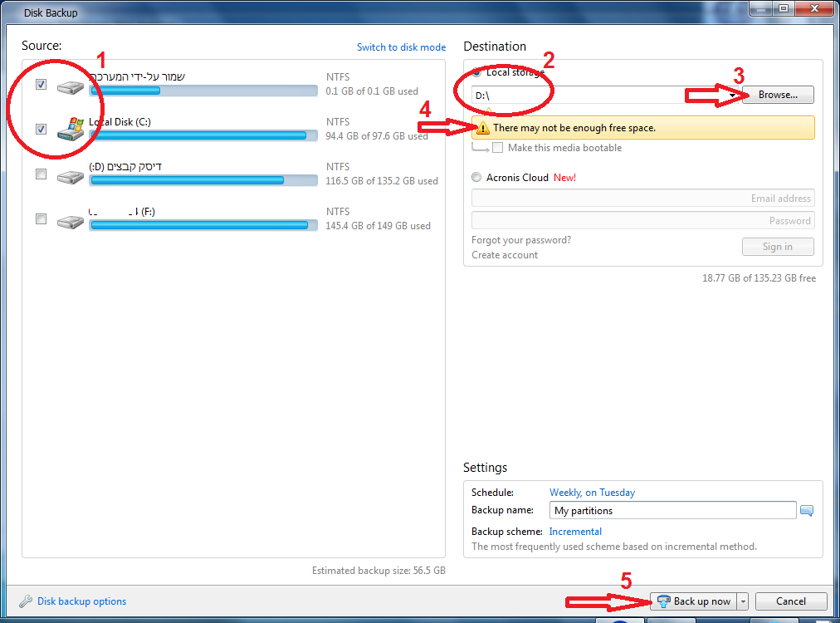840x623 pixels.
Task: Click the (F:) partition drive icon
Action: click(x=71, y=222)
